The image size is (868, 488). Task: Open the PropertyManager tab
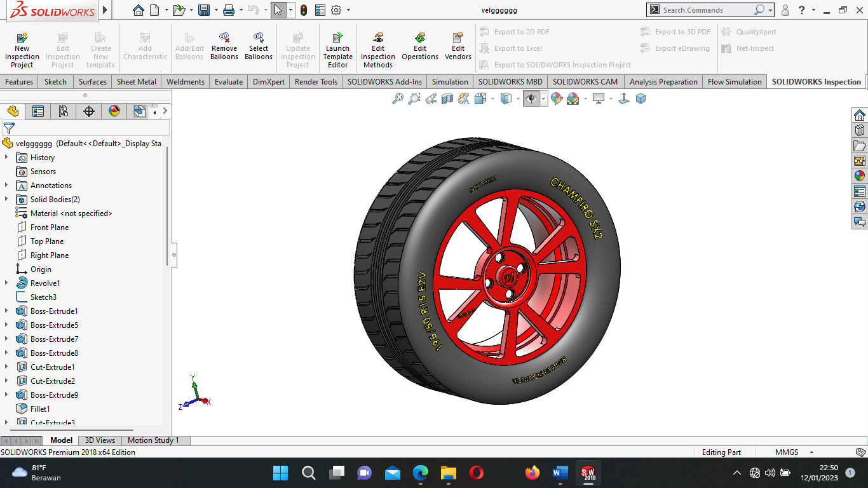pyautogui.click(x=38, y=111)
